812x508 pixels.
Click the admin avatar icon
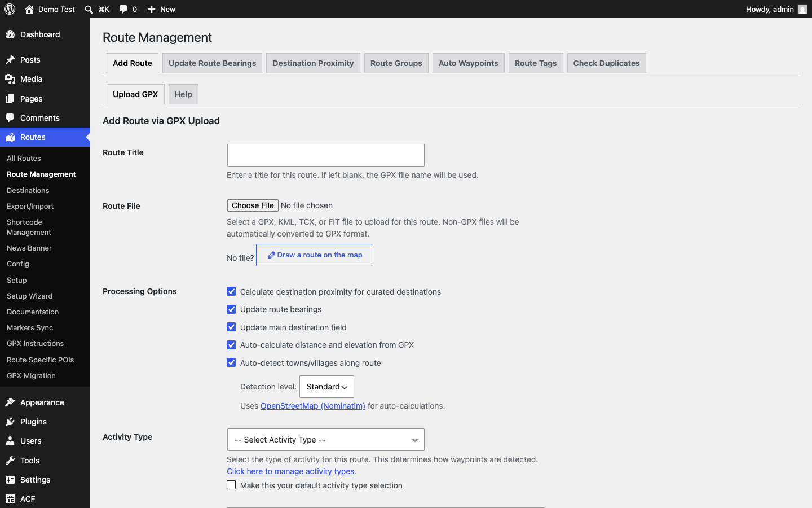[x=802, y=9]
